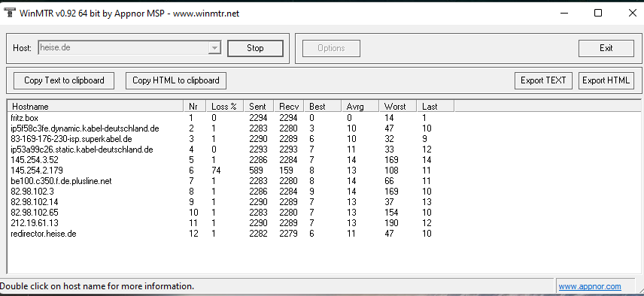Click the Sent column header

tap(259, 106)
